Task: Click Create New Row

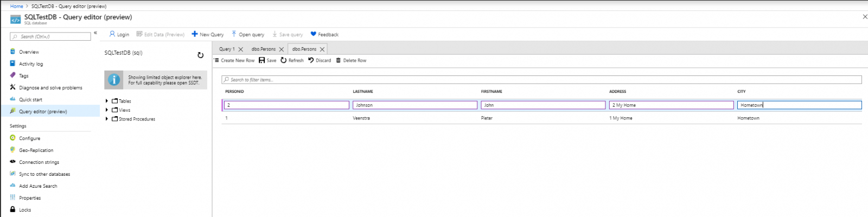Action: pyautogui.click(x=234, y=60)
